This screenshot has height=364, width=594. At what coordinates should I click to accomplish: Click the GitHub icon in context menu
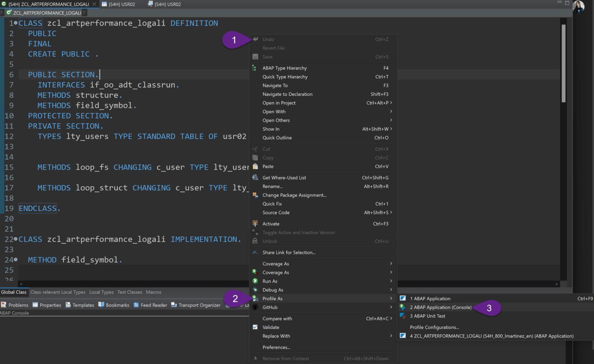coord(255,307)
